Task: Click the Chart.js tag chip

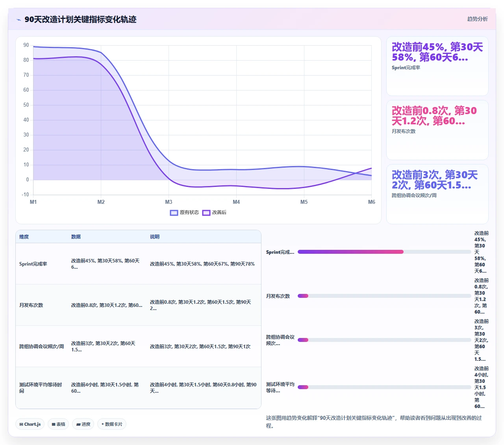Action: point(30,424)
